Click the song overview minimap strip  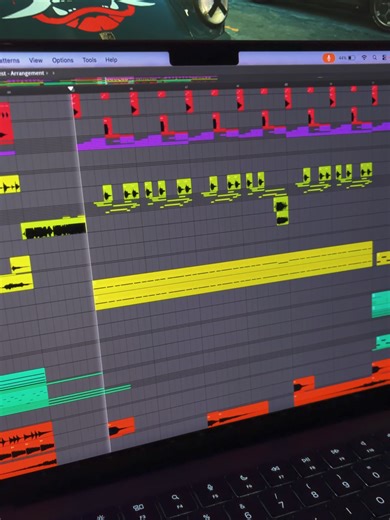[110, 81]
